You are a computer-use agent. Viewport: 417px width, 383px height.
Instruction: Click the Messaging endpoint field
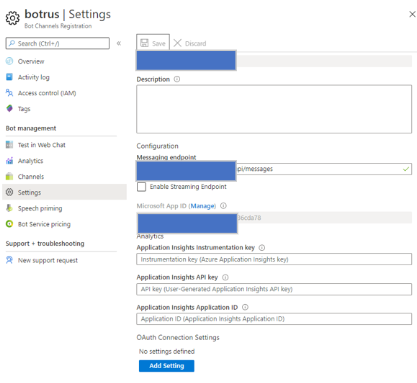[x=274, y=169]
